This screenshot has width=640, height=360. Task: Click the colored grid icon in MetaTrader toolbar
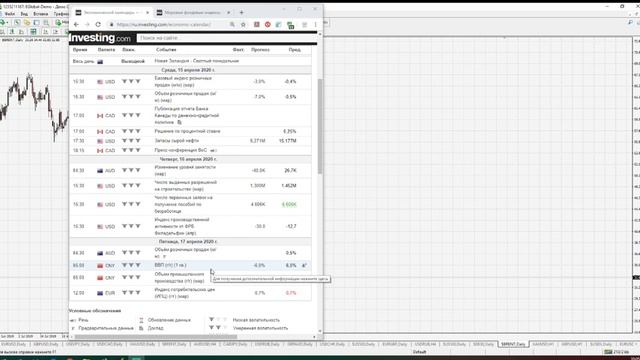(x=33, y=31)
